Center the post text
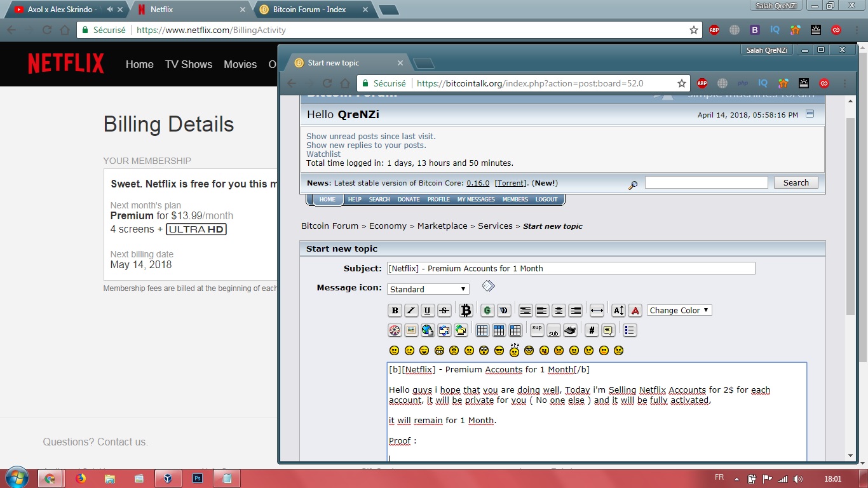Image resolution: width=868 pixels, height=488 pixels. point(559,311)
